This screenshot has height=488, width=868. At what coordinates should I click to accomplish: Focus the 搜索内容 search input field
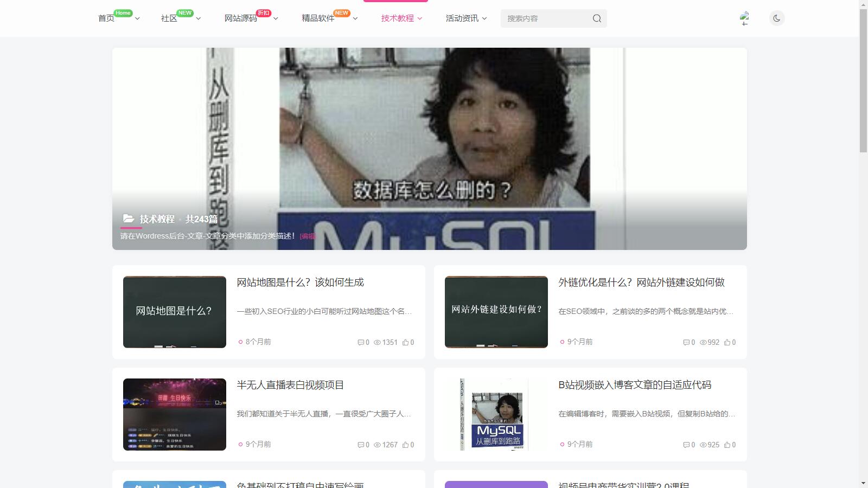click(545, 18)
